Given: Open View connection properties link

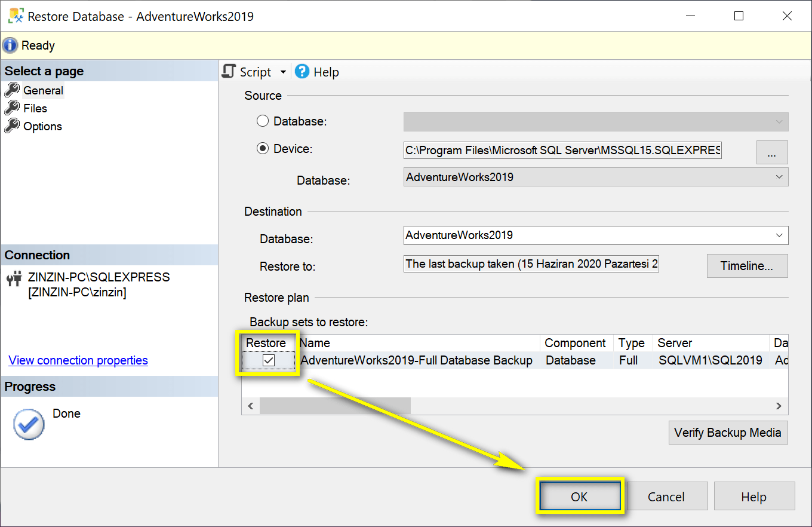Looking at the screenshot, I should (x=78, y=360).
